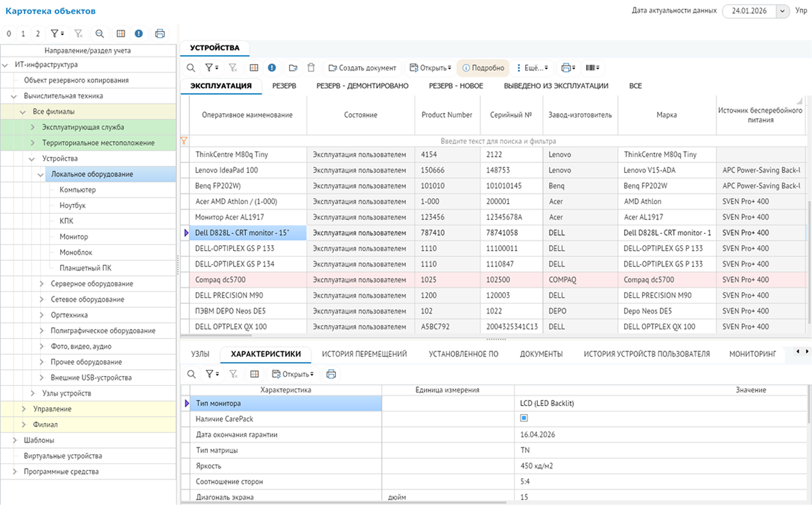Screen dimensions: 812x505
Task: Select the Тип матрицы characteristic row
Action: [494, 450]
